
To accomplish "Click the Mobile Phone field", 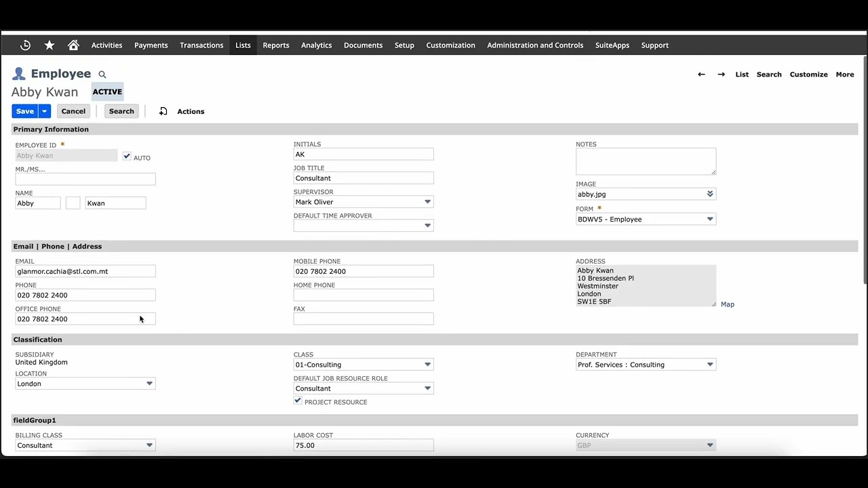I will 363,271.
